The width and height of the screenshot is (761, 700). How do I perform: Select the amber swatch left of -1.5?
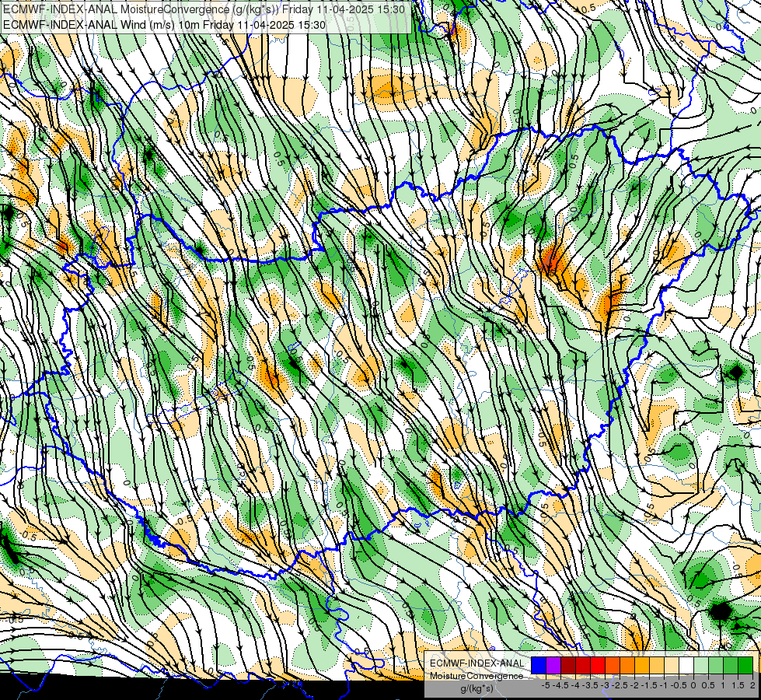pos(642,666)
